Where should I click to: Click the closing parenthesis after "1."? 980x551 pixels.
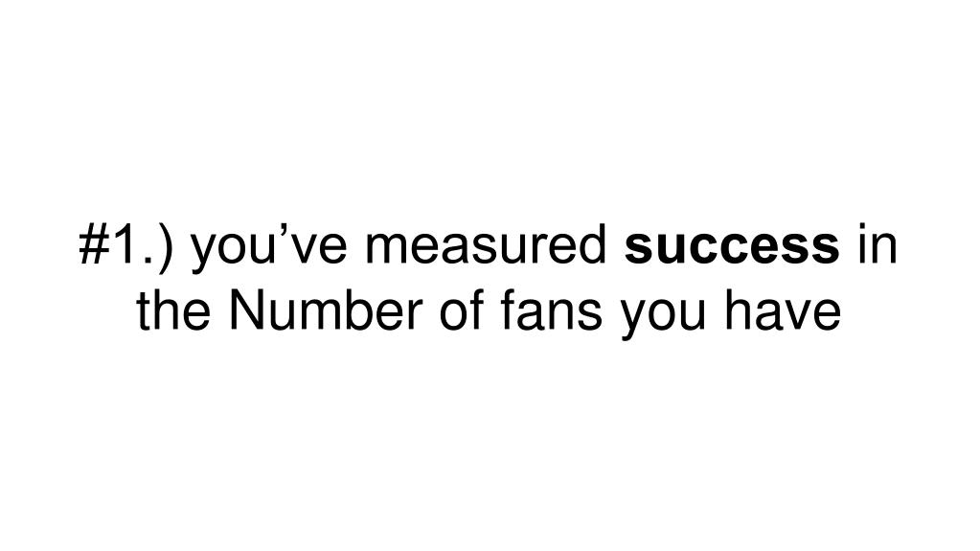(x=163, y=248)
